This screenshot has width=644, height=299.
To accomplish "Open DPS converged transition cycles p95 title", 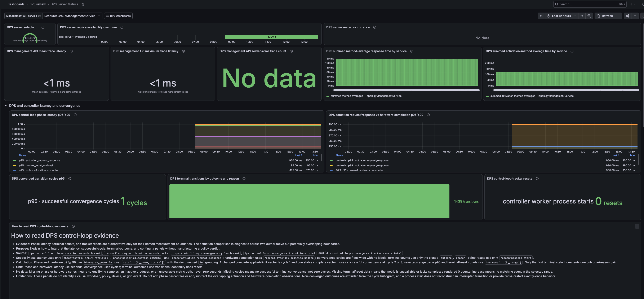I will pyautogui.click(x=38, y=179).
